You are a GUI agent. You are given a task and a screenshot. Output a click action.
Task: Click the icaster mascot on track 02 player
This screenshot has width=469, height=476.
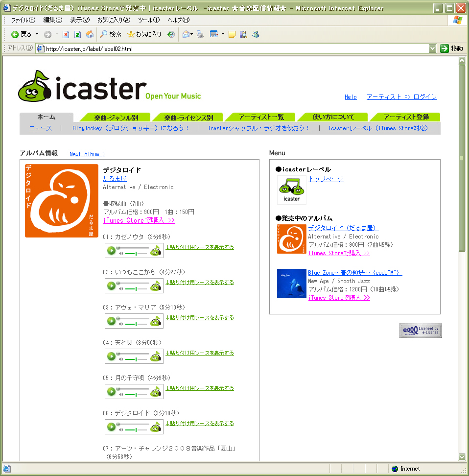click(156, 286)
